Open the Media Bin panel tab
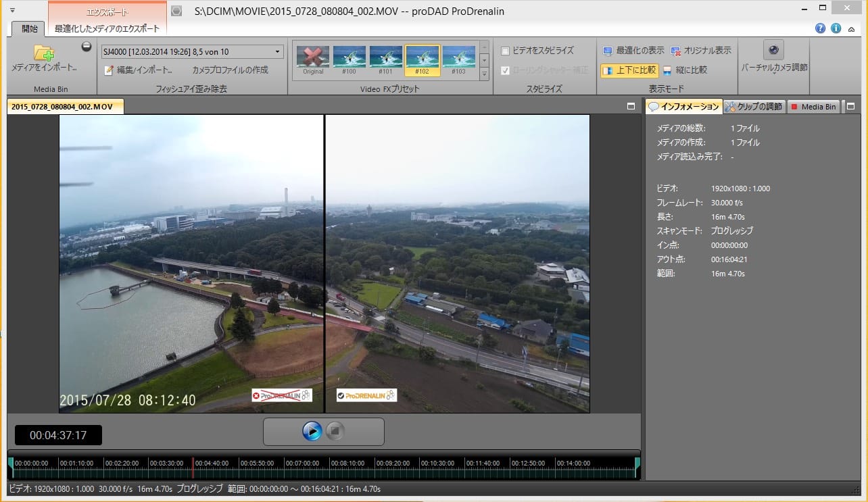868x502 pixels. coord(813,107)
